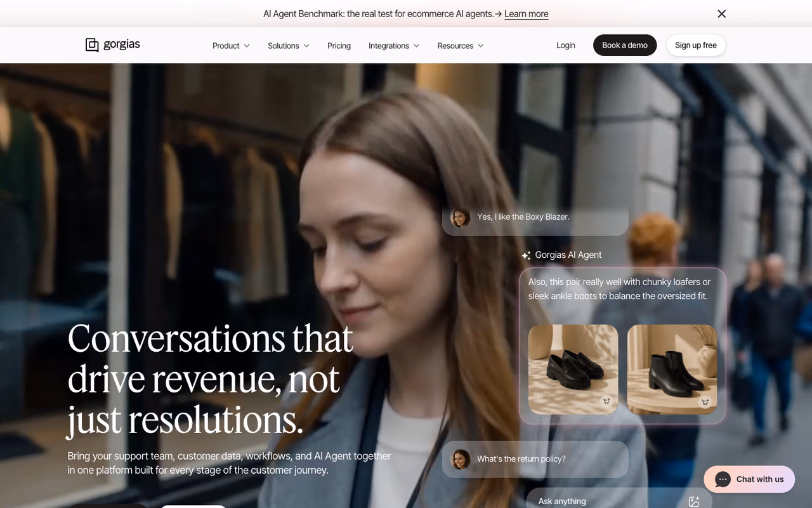
Task: Click the 'Bring your support team' subheading text
Action: tap(229, 463)
